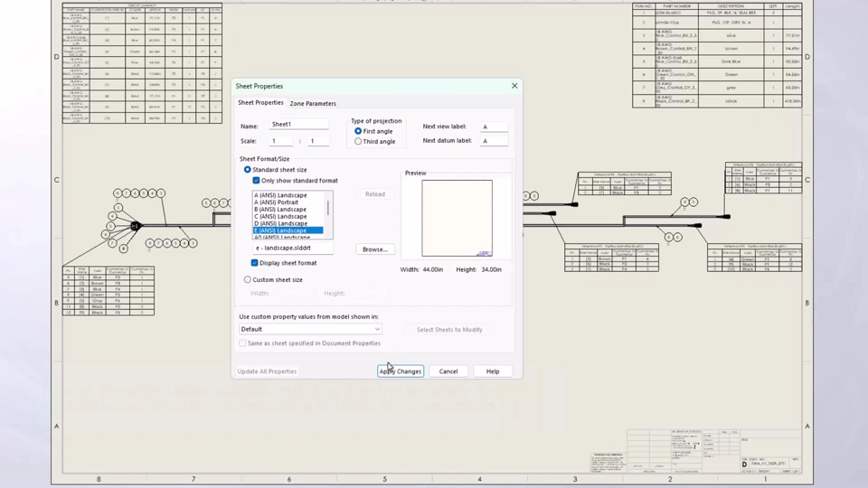The image size is (868, 488).
Task: Click the Help button
Action: pyautogui.click(x=493, y=371)
